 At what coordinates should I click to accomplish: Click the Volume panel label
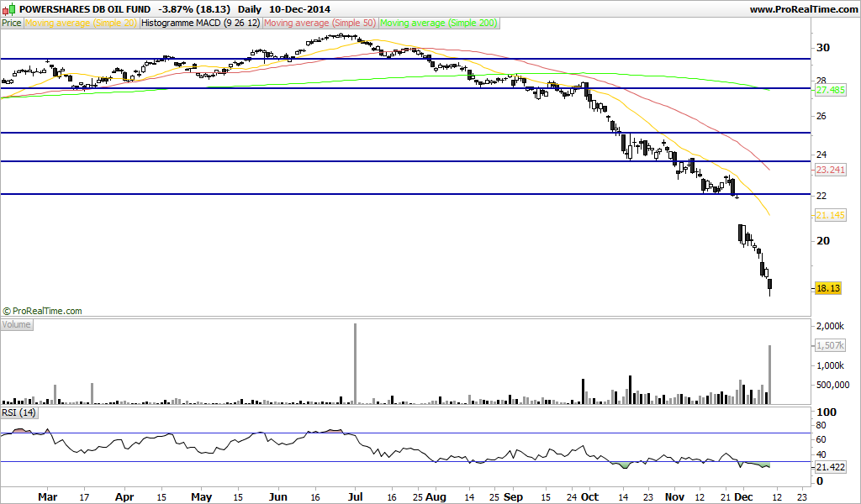pos(17,325)
